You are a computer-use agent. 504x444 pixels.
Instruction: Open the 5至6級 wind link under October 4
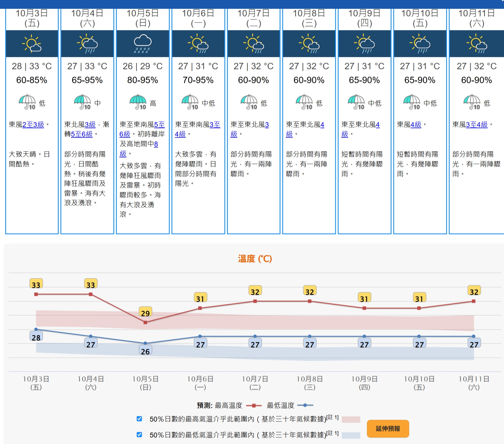(82, 134)
